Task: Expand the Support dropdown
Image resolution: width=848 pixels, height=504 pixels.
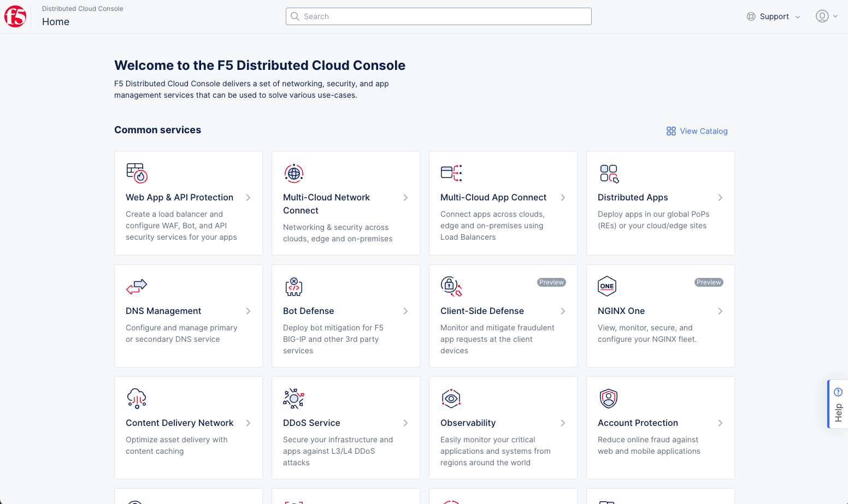Action: pyautogui.click(x=774, y=16)
